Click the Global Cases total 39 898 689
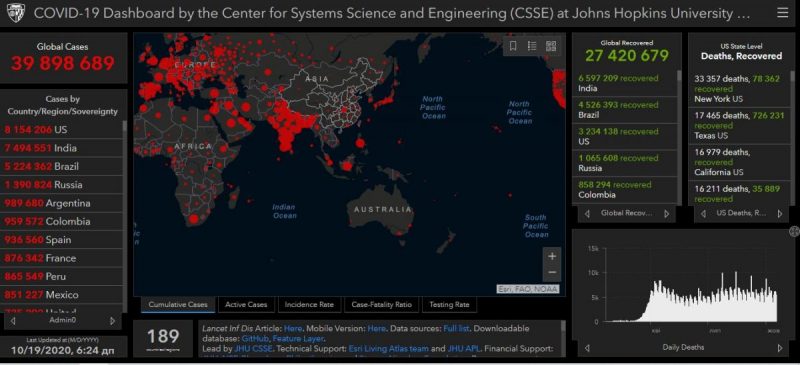 [63, 63]
